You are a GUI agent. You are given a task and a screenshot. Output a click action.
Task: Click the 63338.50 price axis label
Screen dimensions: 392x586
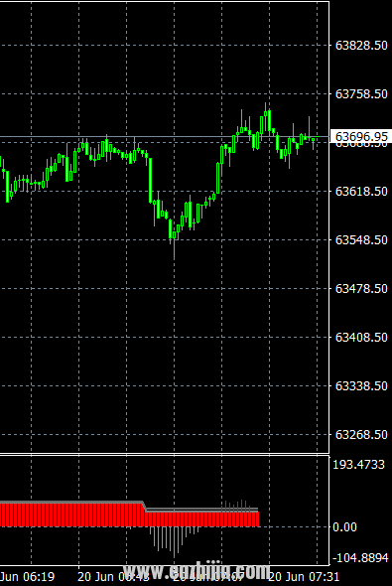[361, 386]
